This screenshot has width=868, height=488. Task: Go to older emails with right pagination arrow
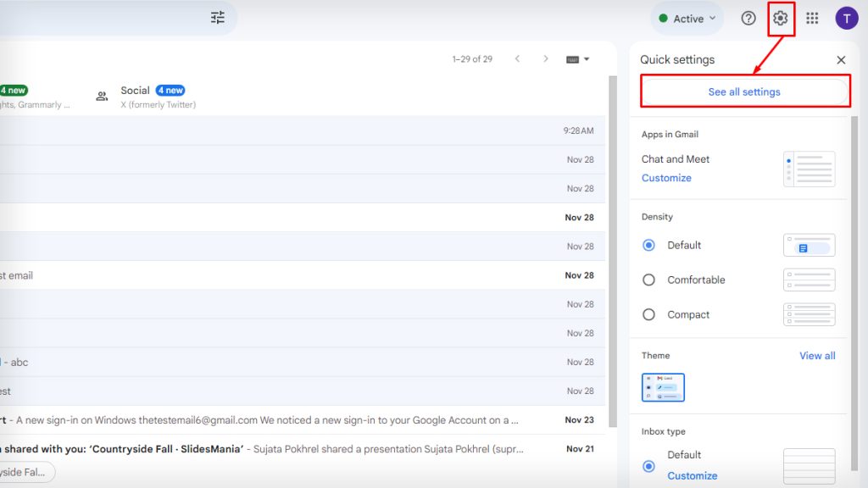[x=546, y=58]
